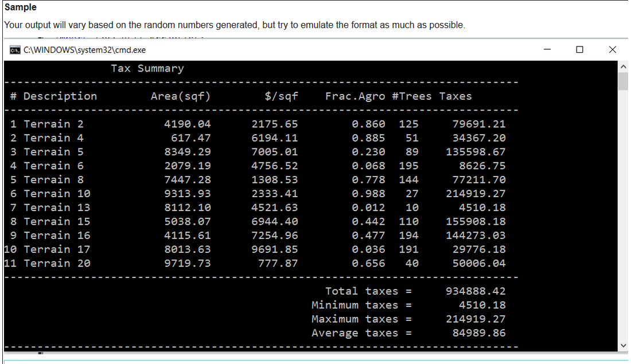Click the "Description" column header

point(60,96)
